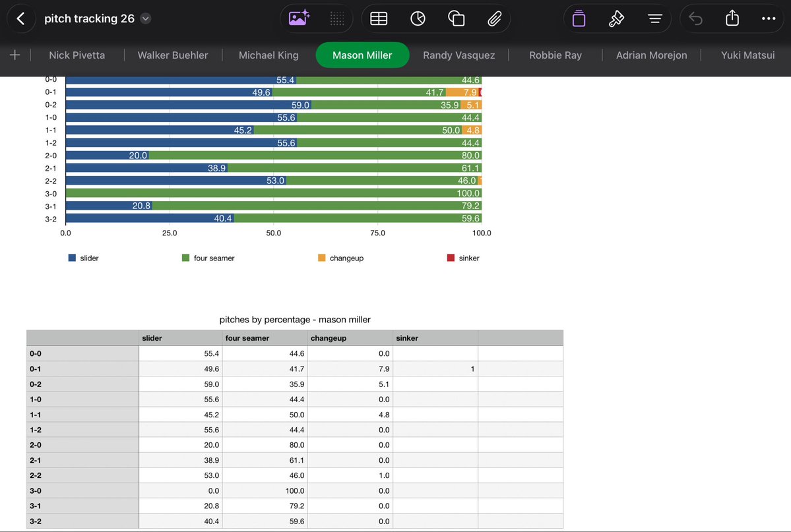The height and width of the screenshot is (532, 791).
Task: Open the format paintbrush panel
Action: [616, 18]
